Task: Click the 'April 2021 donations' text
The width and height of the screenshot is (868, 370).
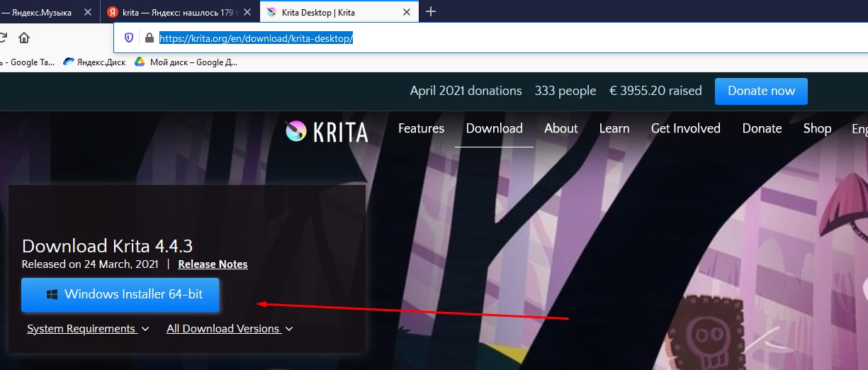Action: click(x=466, y=91)
